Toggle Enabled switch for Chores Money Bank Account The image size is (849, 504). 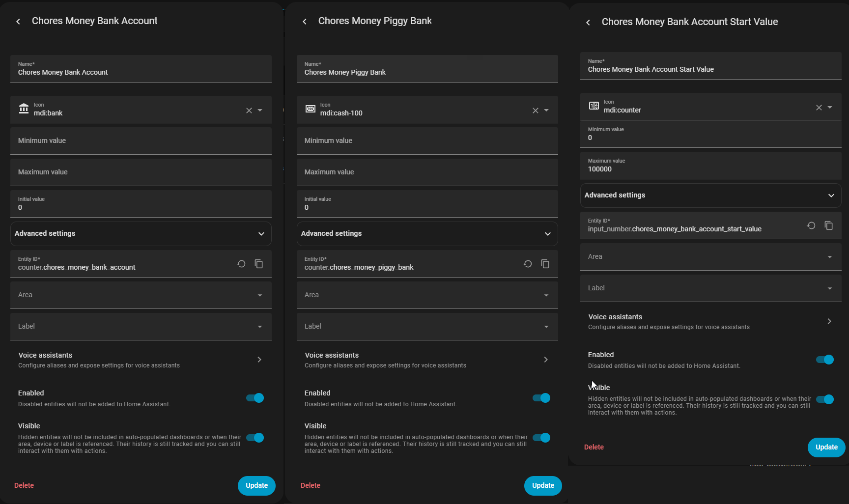click(x=255, y=398)
